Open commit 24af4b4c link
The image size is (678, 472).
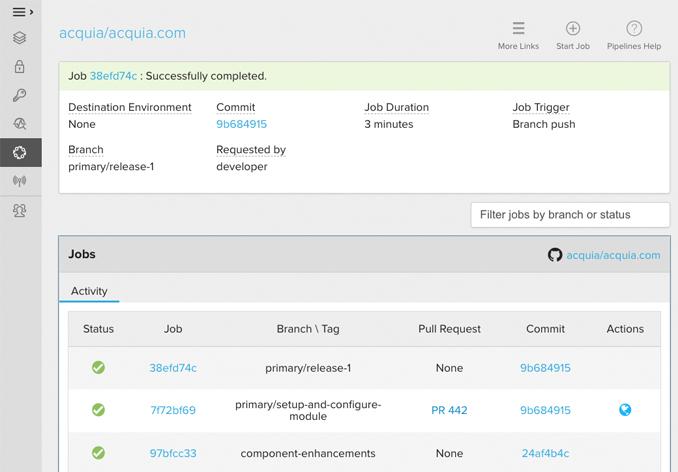(545, 453)
